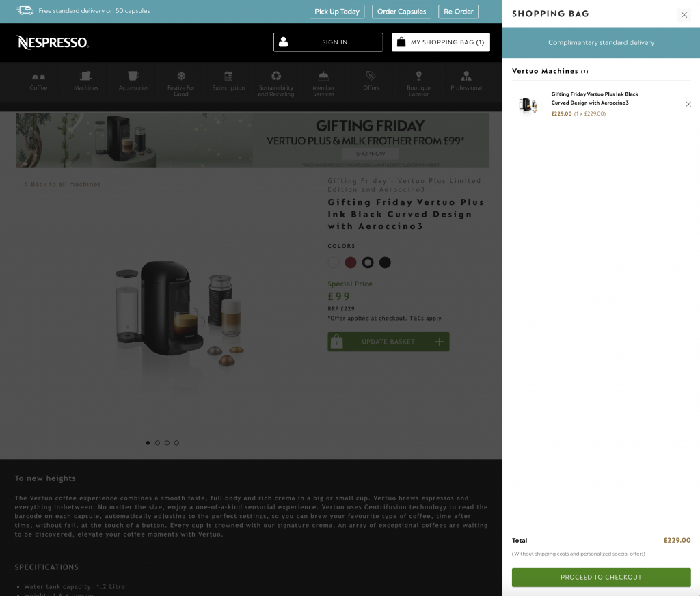Pick the solid black color option
Image resolution: width=700 pixels, height=596 pixels.
(x=385, y=262)
